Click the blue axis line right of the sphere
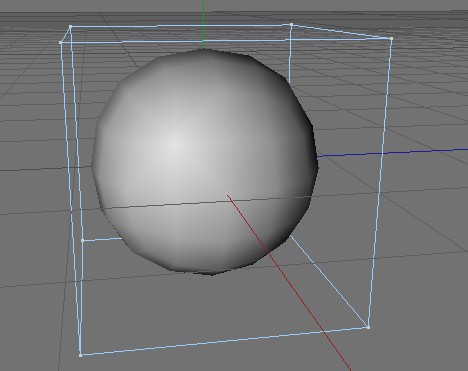The image size is (468, 371). click(392, 153)
